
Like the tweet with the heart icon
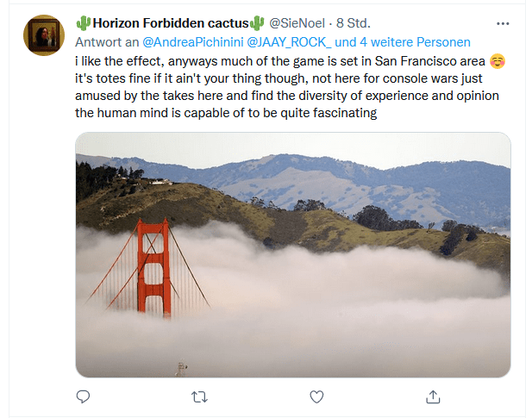click(x=316, y=396)
